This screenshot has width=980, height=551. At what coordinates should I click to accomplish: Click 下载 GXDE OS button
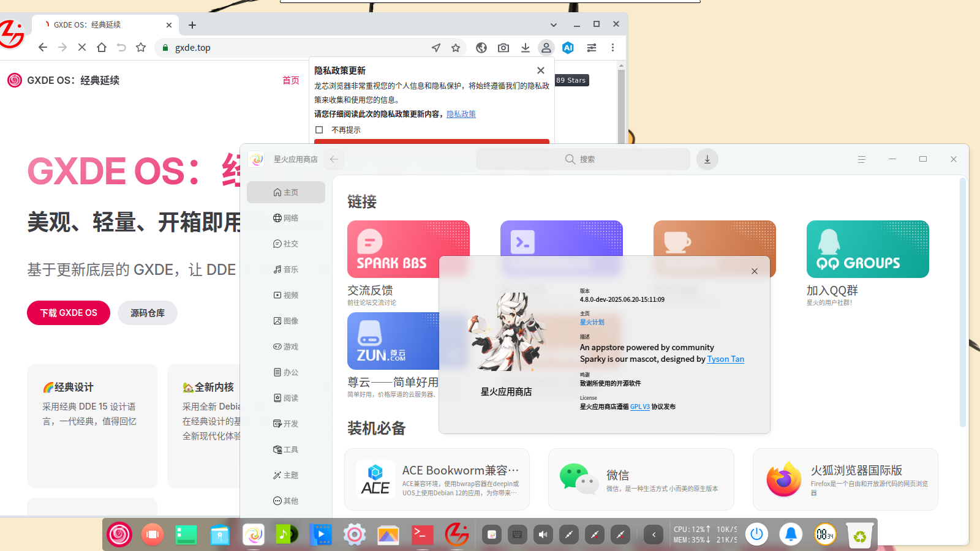[x=69, y=313]
